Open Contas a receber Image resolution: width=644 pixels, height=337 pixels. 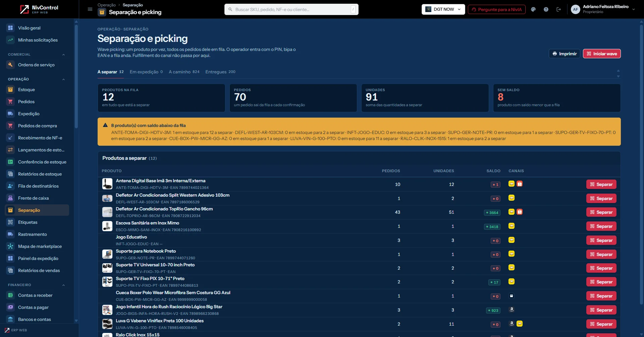[x=37, y=295]
